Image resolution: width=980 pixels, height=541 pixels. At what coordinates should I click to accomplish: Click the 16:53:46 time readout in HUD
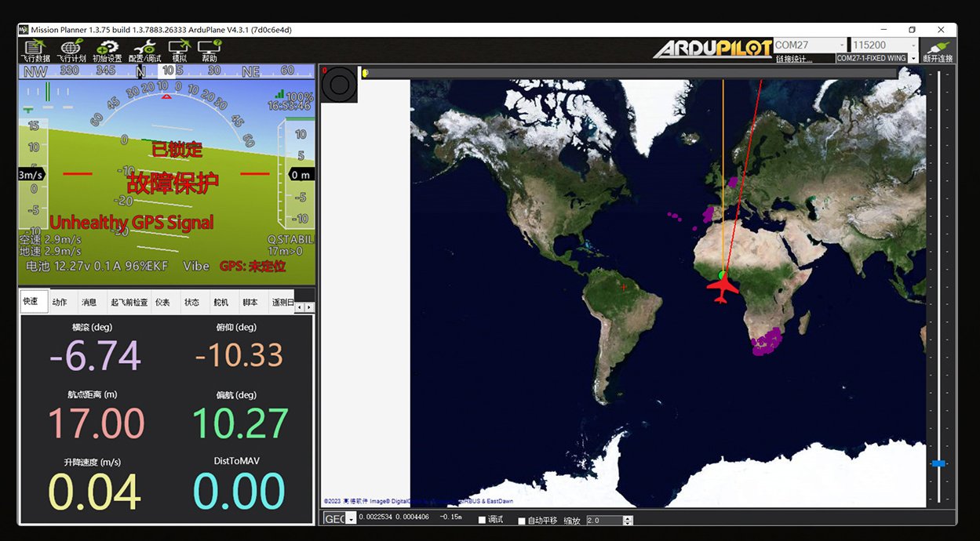pos(290,105)
